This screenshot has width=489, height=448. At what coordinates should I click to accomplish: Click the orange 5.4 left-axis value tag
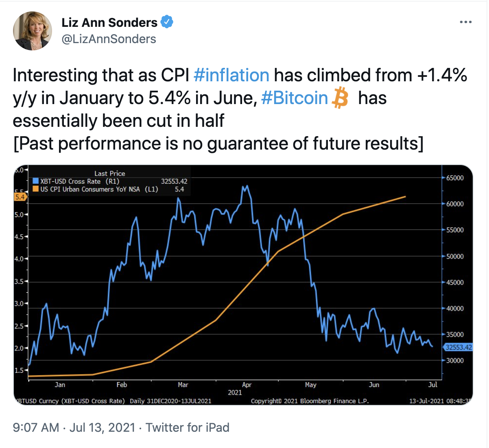[20, 197]
